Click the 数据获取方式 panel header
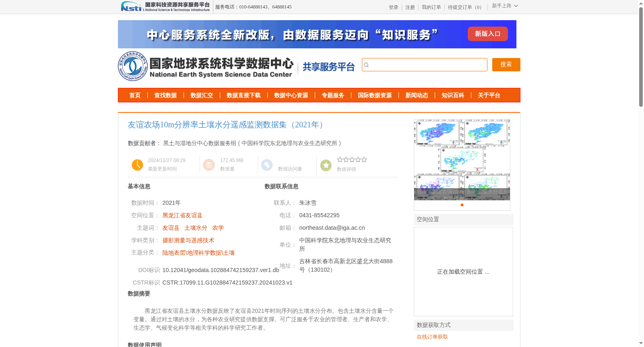Screen dimensions: 644x347 pyautogui.click(x=464, y=325)
